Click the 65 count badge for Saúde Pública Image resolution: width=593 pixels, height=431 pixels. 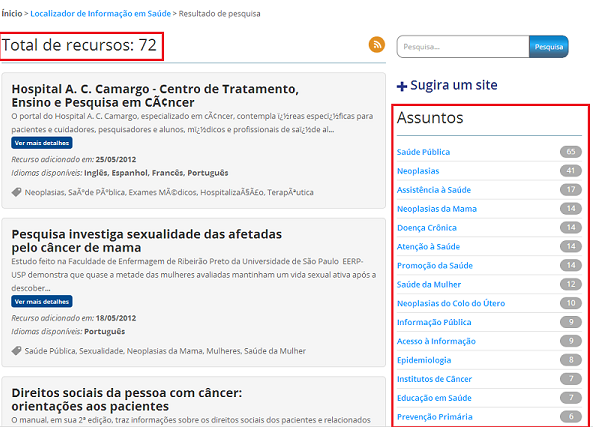click(x=570, y=152)
